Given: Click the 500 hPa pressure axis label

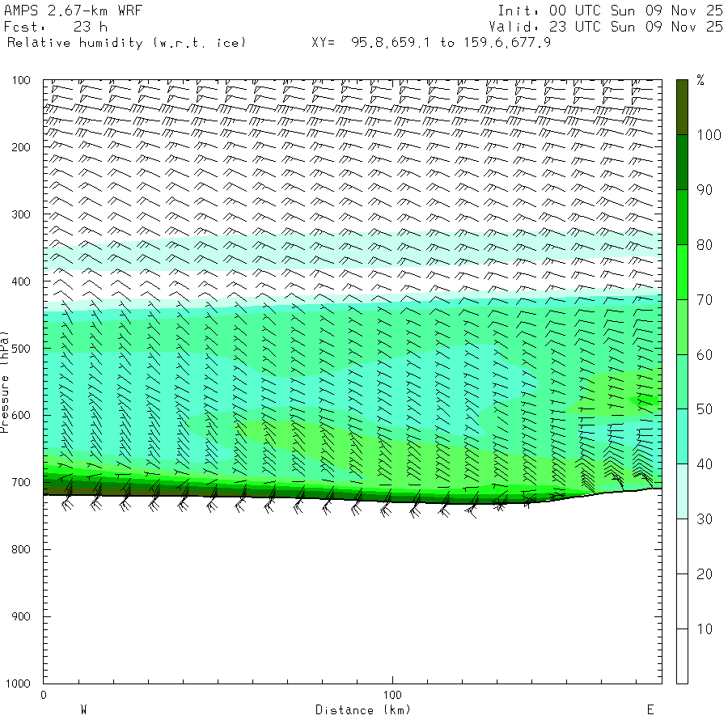Looking at the screenshot, I should [21, 349].
